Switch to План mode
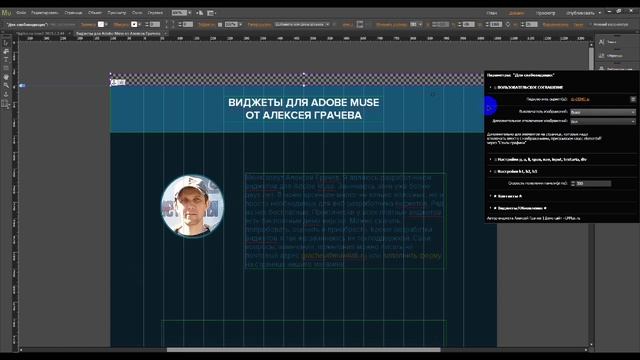The width and height of the screenshot is (640, 360). (491, 13)
